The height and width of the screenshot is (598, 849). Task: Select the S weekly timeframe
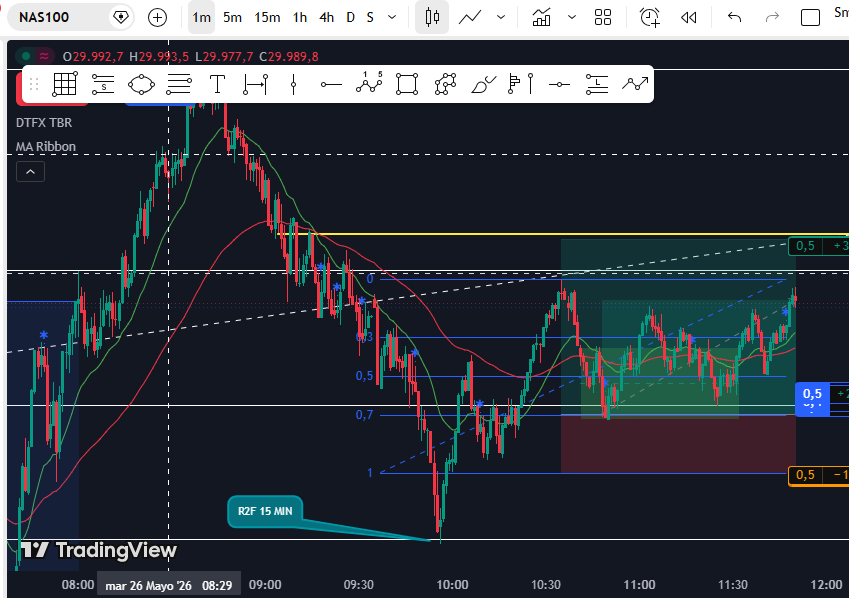(x=370, y=17)
